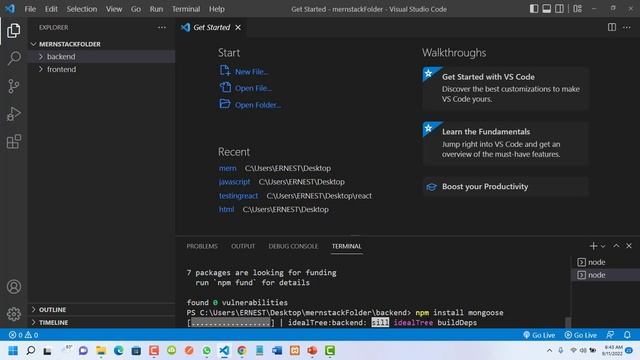Expand the frontend folder

[x=102, y=69]
